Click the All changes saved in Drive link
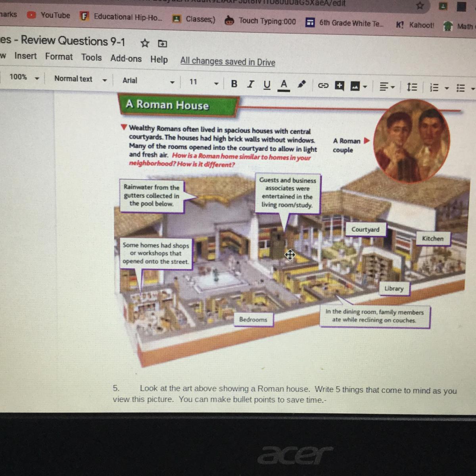The image size is (476, 476). click(228, 62)
